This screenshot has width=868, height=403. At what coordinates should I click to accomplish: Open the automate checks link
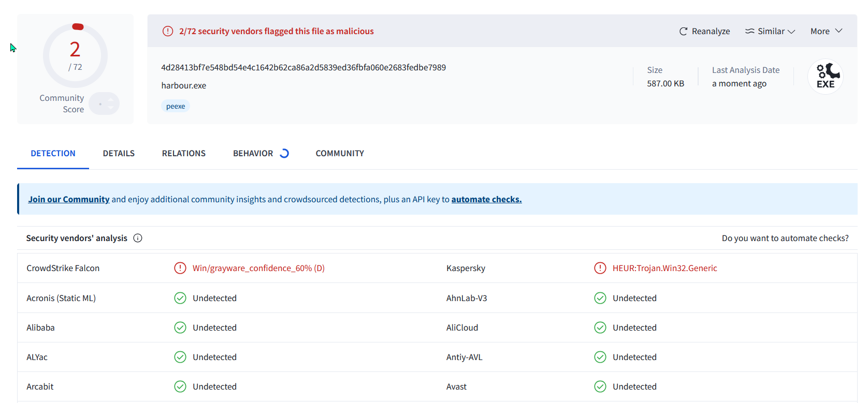click(486, 199)
